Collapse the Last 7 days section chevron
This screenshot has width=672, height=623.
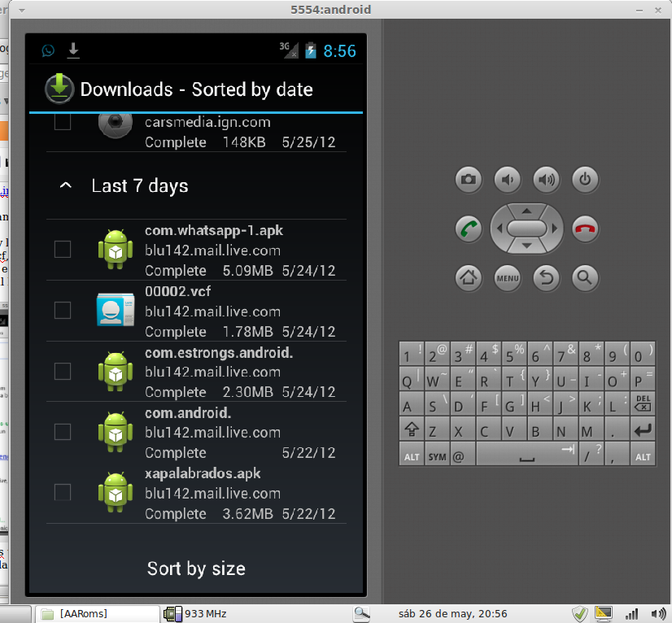tap(66, 185)
